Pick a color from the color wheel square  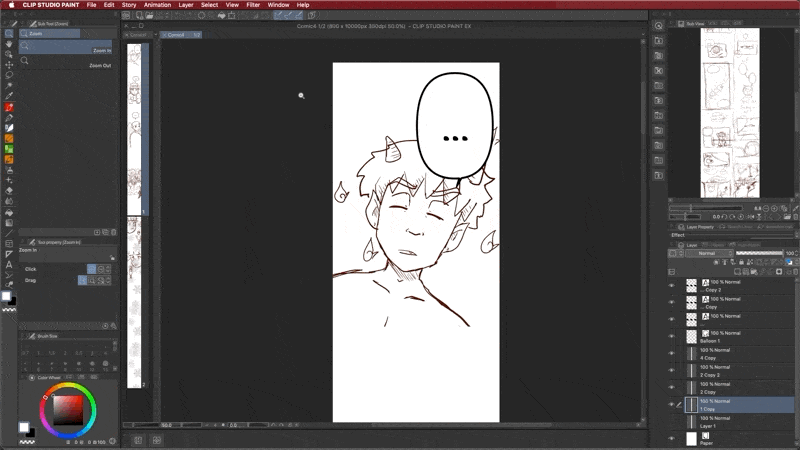point(68,410)
